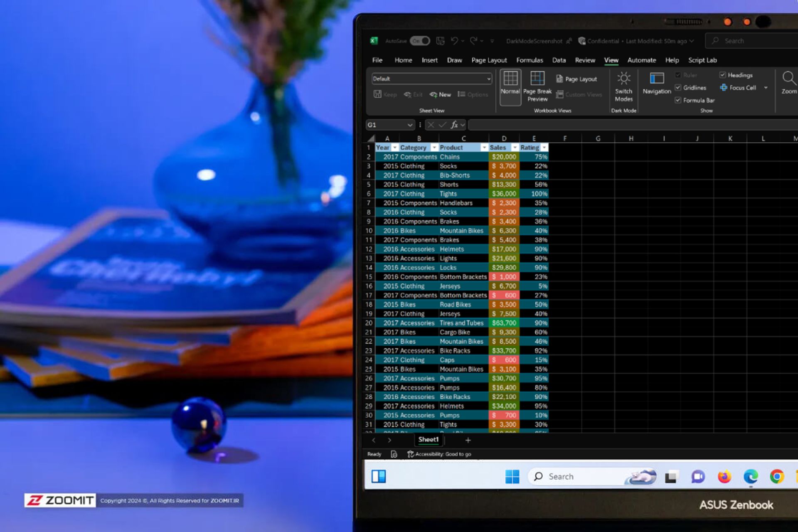Click the Undo arrow icon
This screenshot has width=798, height=532.
tap(454, 41)
